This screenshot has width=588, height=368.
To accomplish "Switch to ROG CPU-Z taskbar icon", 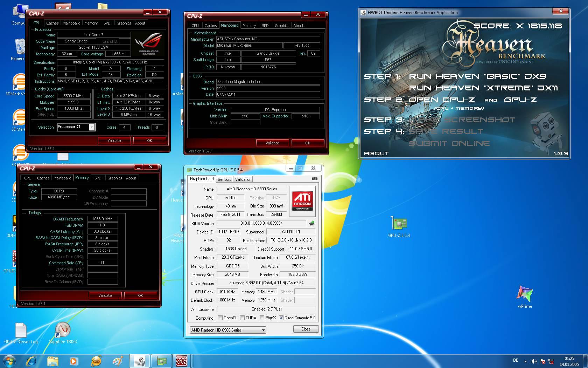I will click(182, 361).
